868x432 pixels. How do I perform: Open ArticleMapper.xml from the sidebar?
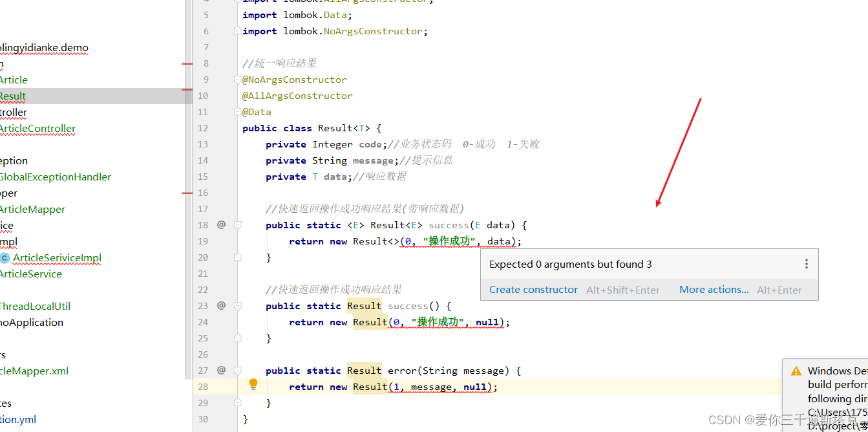[x=34, y=371]
